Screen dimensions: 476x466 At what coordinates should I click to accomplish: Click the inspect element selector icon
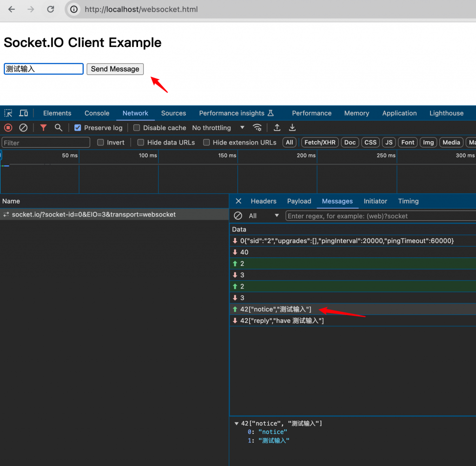[x=8, y=113]
